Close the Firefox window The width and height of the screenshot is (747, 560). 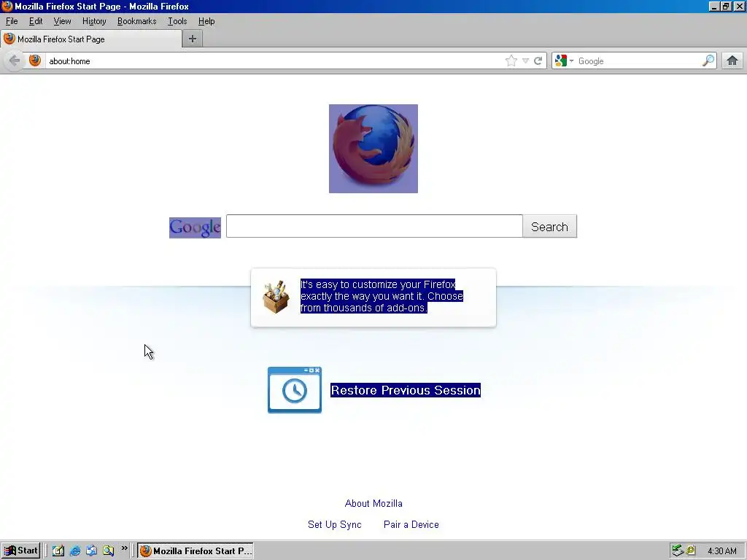[739, 6]
